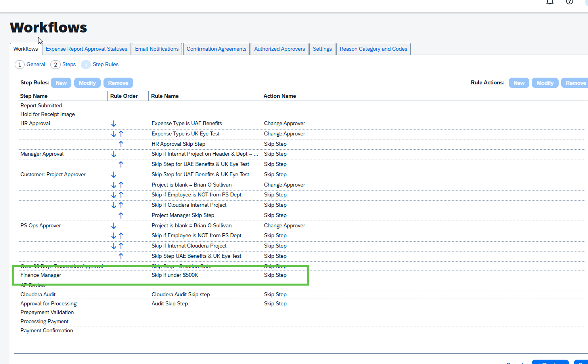Open the Email Notifications tab

point(157,49)
